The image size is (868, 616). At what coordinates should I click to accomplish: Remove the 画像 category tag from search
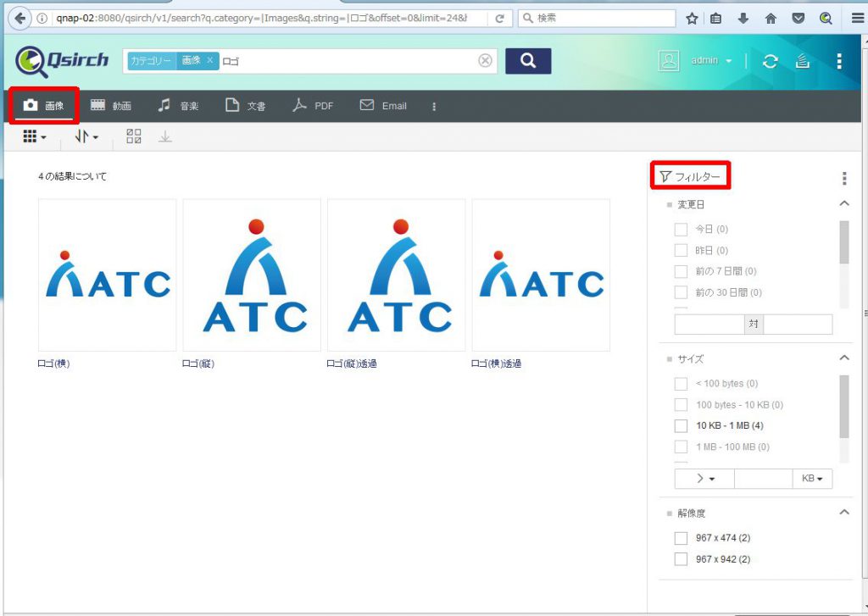tap(210, 60)
